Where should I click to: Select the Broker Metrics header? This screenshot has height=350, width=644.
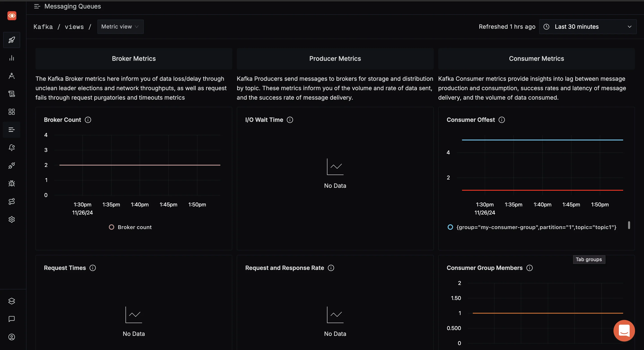[134, 59]
